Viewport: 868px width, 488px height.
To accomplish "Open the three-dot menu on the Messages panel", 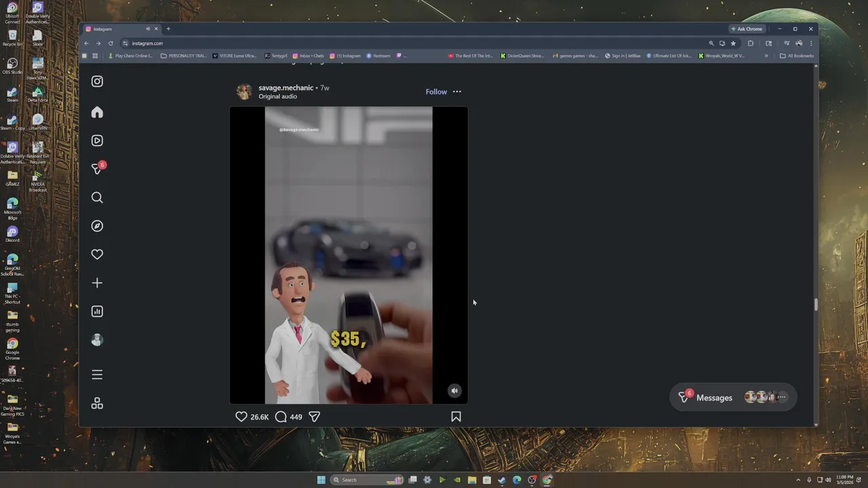I will (782, 398).
